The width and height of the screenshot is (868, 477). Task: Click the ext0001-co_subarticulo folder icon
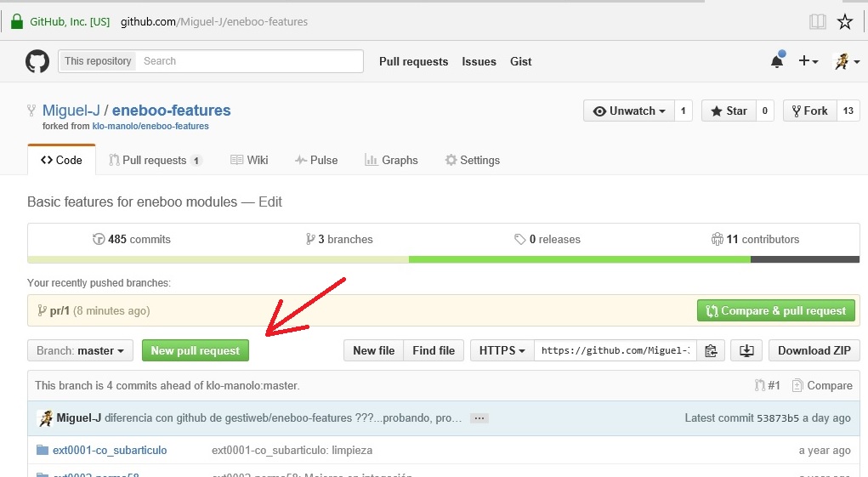click(42, 449)
